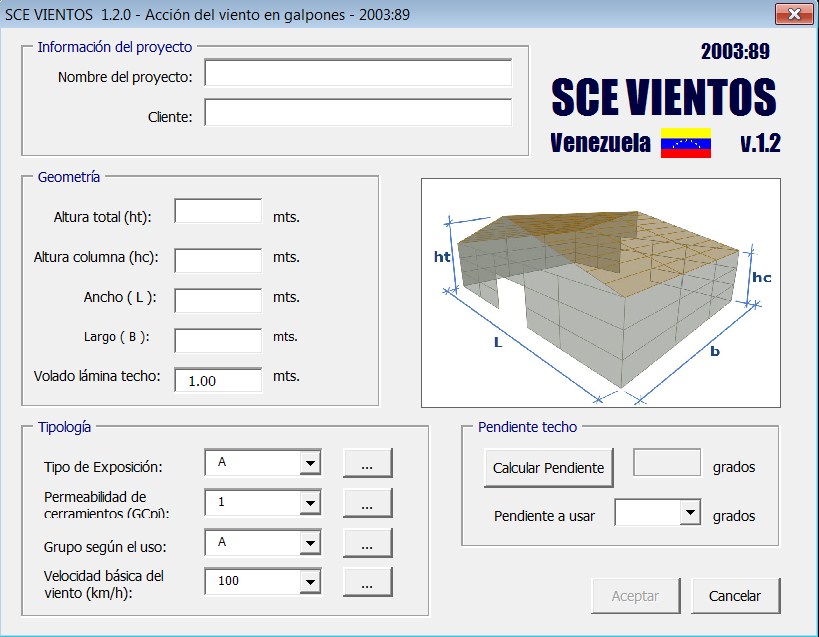Click the Calcular Pendiente button

coord(548,468)
